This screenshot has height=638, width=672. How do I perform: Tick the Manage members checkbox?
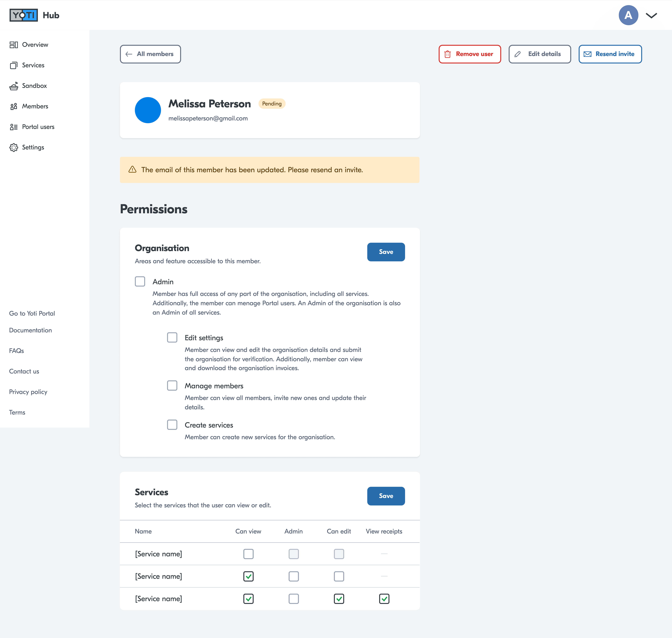(172, 386)
